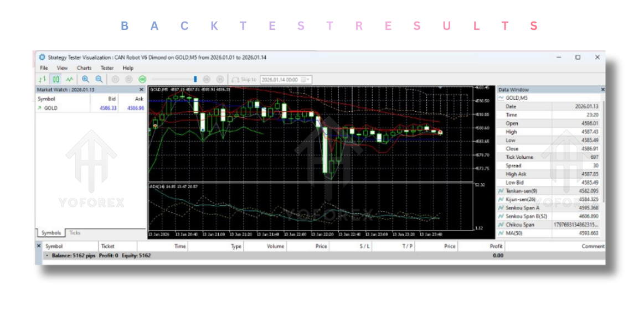The width and height of the screenshot is (644, 312).
Task: Click the zoom out magnifier icon
Action: coord(99,80)
